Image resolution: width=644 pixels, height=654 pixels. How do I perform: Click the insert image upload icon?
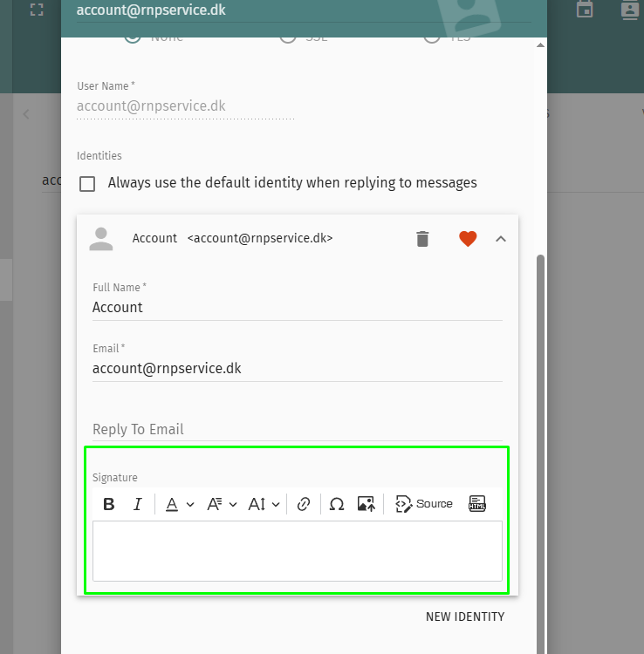[367, 504]
